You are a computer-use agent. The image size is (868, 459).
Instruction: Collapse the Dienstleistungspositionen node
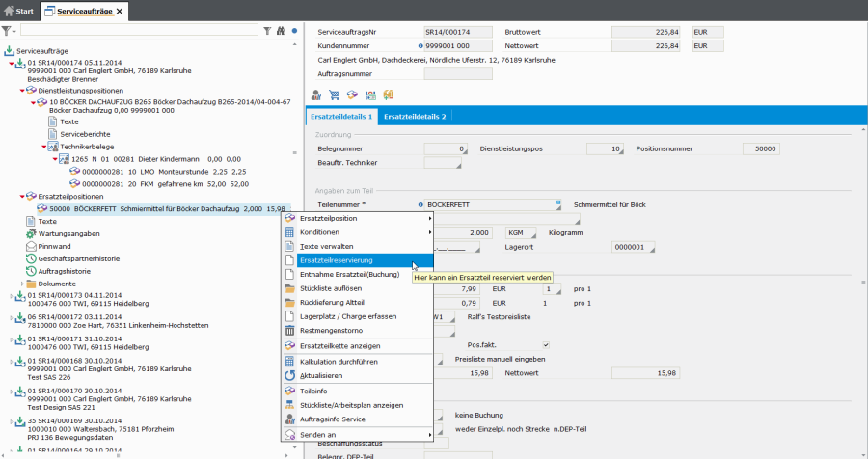(x=22, y=91)
